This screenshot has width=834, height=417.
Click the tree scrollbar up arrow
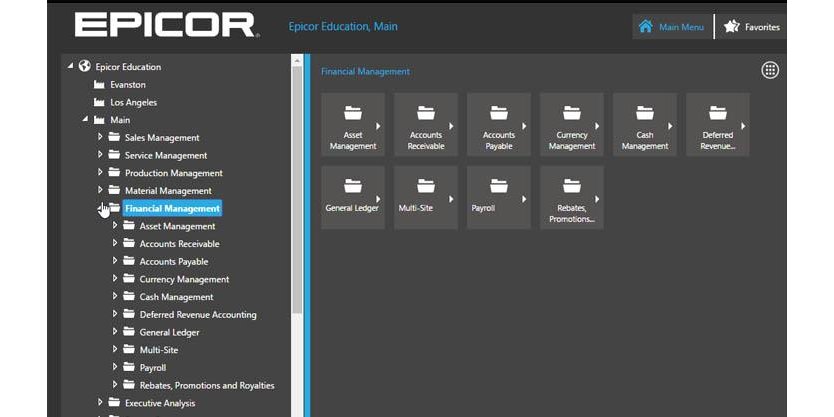tap(297, 60)
